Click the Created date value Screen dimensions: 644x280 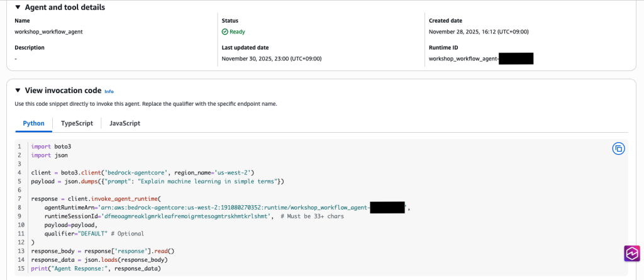479,31
